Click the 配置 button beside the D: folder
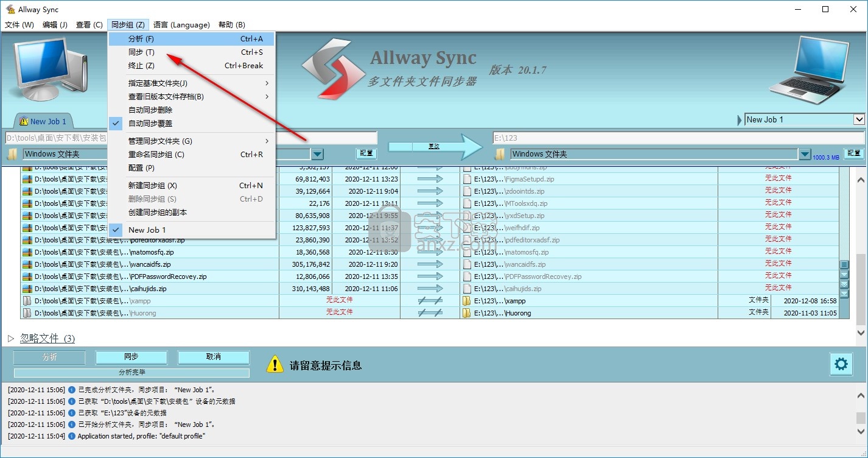This screenshot has width=868, height=458. tap(366, 153)
